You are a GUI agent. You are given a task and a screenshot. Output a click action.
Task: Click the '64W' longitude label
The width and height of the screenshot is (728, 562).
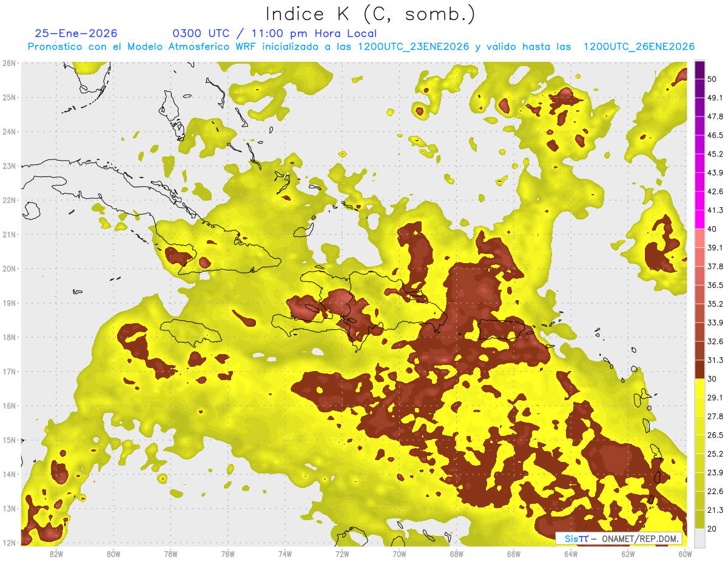tap(571, 554)
